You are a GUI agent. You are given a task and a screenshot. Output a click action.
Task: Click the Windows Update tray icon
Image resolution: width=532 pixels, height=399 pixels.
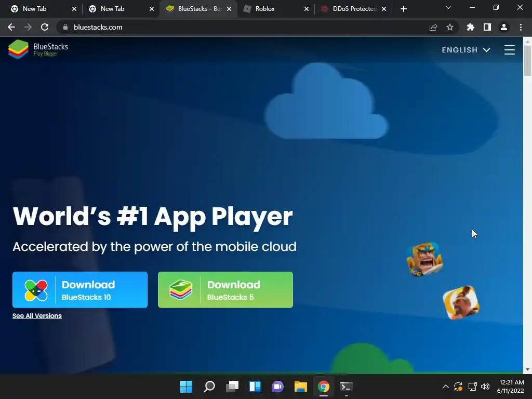tap(458, 387)
